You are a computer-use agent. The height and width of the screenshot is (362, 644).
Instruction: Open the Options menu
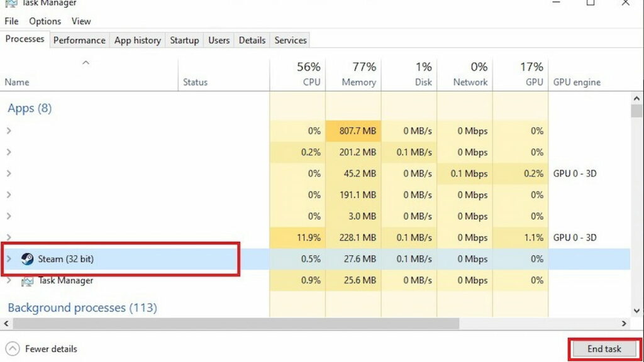click(x=45, y=21)
